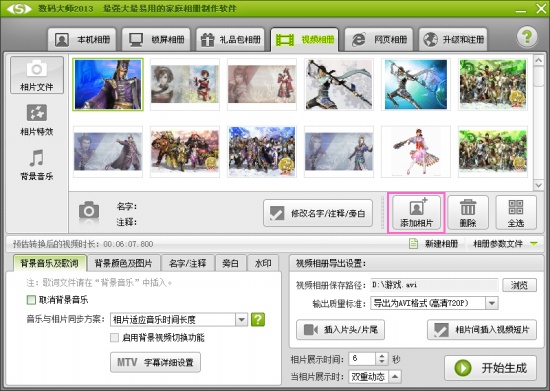Open the 本机相册 tab

click(82, 40)
